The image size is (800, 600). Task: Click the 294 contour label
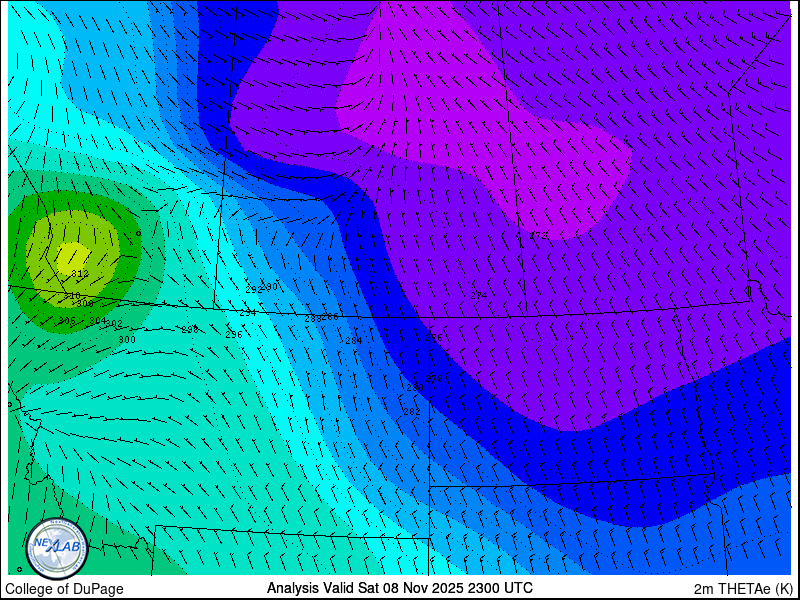248,313
